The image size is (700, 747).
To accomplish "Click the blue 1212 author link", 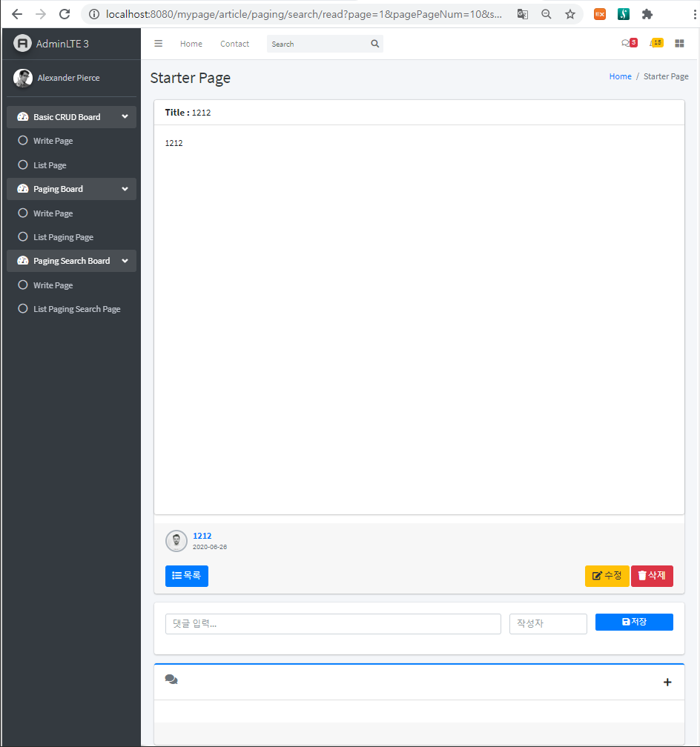I will (x=202, y=536).
